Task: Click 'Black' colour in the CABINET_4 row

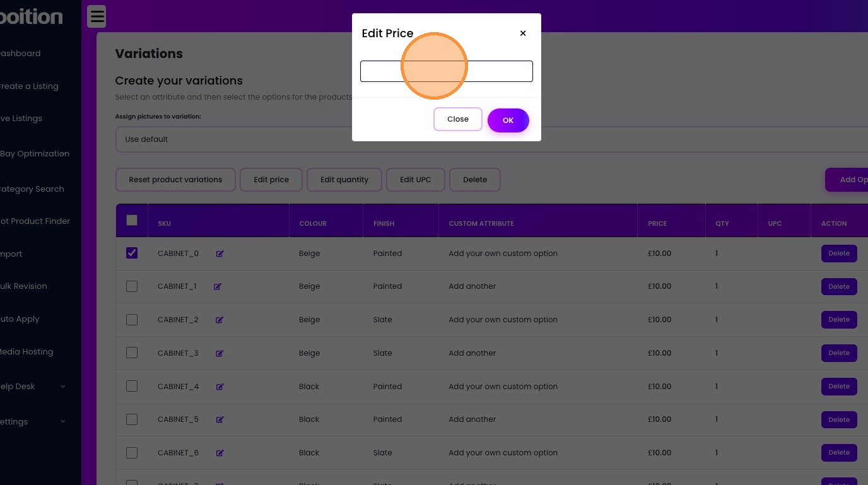Action: pyautogui.click(x=309, y=387)
